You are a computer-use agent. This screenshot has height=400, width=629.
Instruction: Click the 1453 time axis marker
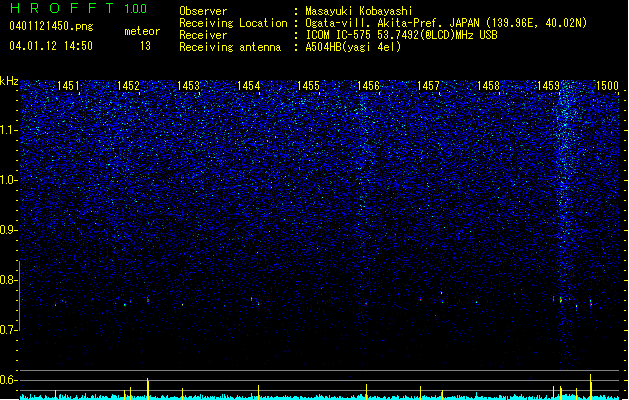(188, 86)
